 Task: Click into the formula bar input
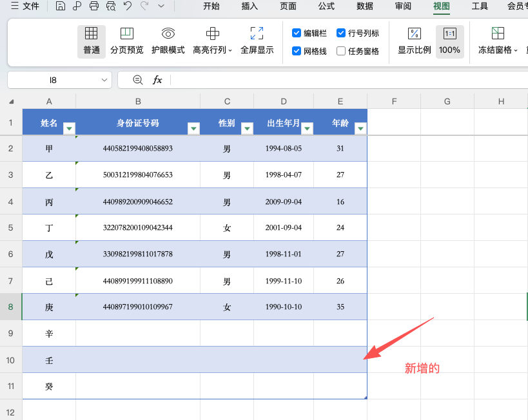349,80
